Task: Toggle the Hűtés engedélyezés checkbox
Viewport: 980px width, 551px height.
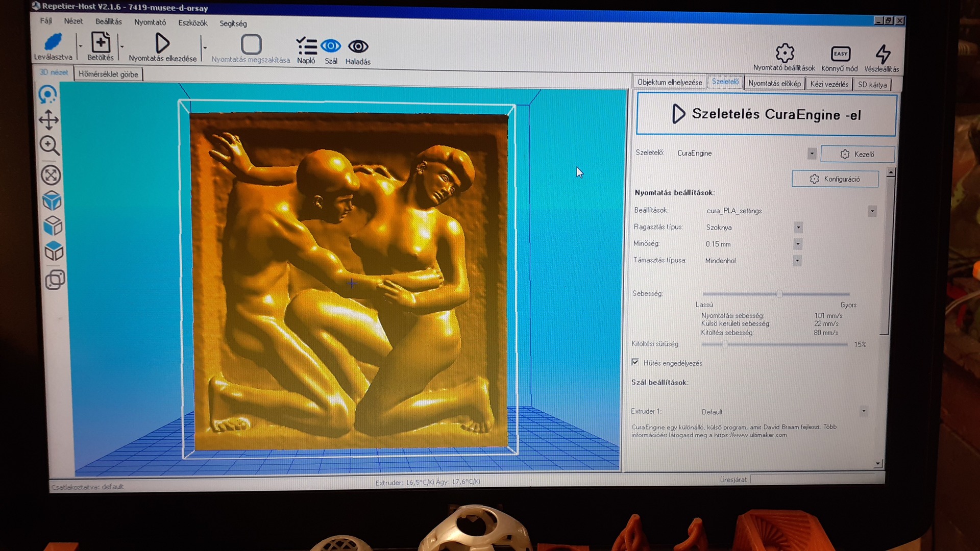Action: (x=635, y=362)
